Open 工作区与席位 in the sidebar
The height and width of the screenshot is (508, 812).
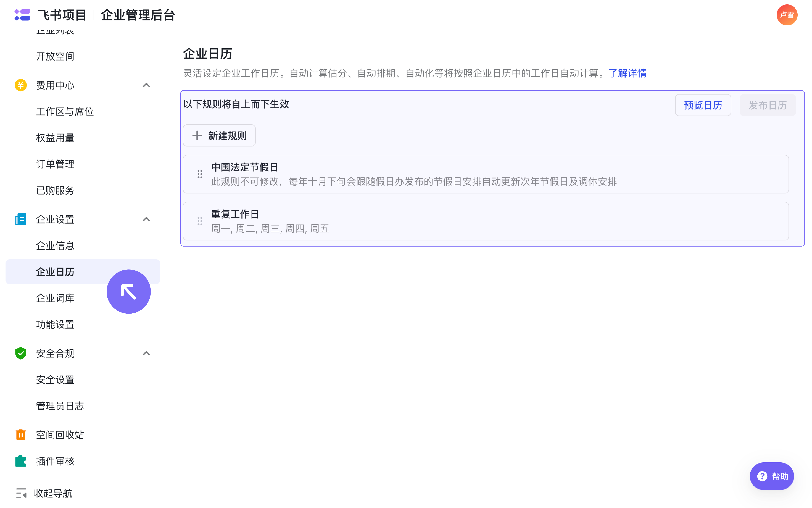pos(65,112)
